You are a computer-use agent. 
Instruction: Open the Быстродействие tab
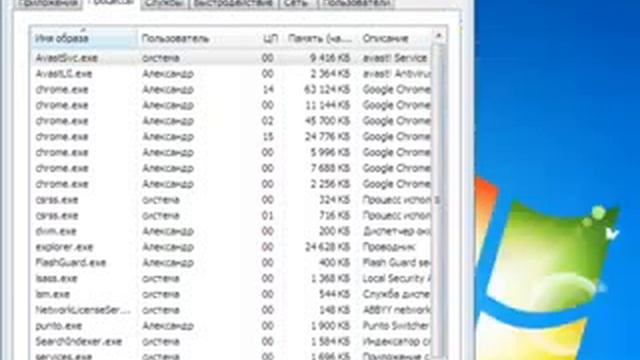coord(233,3)
